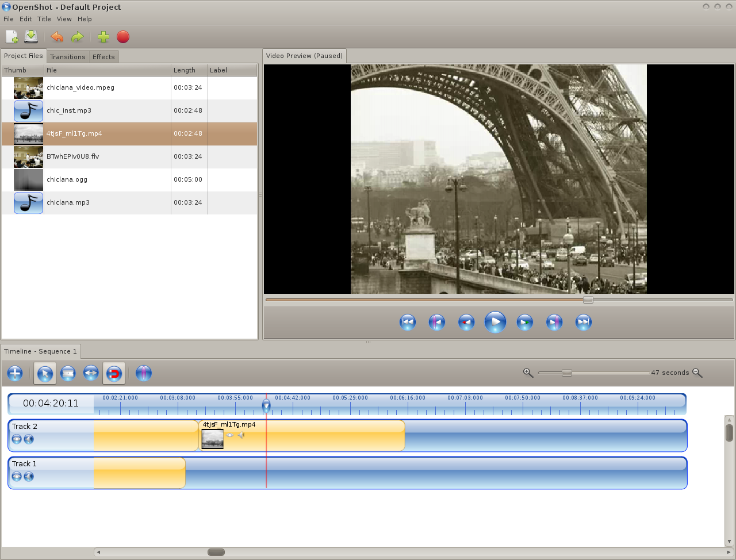Skip to the end of the video
Viewport: 736px width, 560px height.
click(x=584, y=322)
